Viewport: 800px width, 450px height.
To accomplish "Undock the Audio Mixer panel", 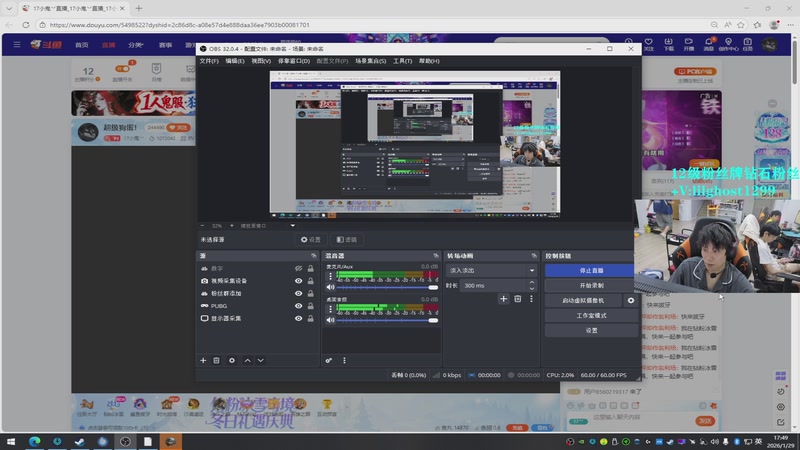I will coord(436,256).
